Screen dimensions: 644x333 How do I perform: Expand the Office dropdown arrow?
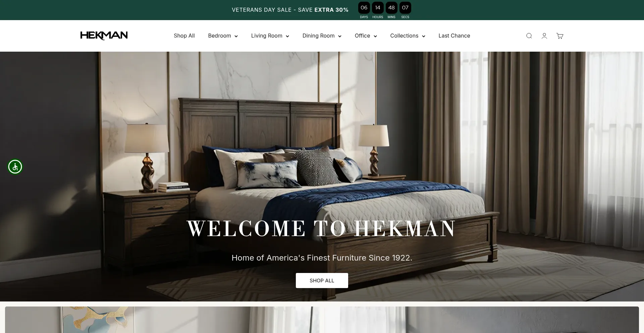(x=375, y=36)
